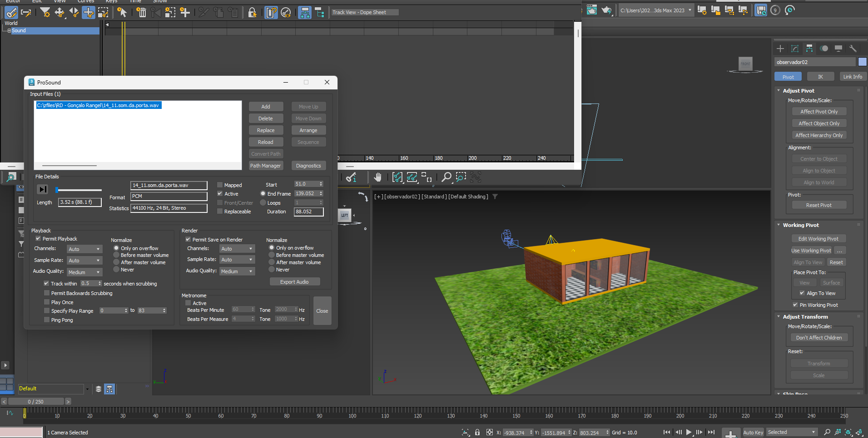The width and height of the screenshot is (868, 438).
Task: Select the Move Keys tool in Dope Sheet
Action: point(60,12)
